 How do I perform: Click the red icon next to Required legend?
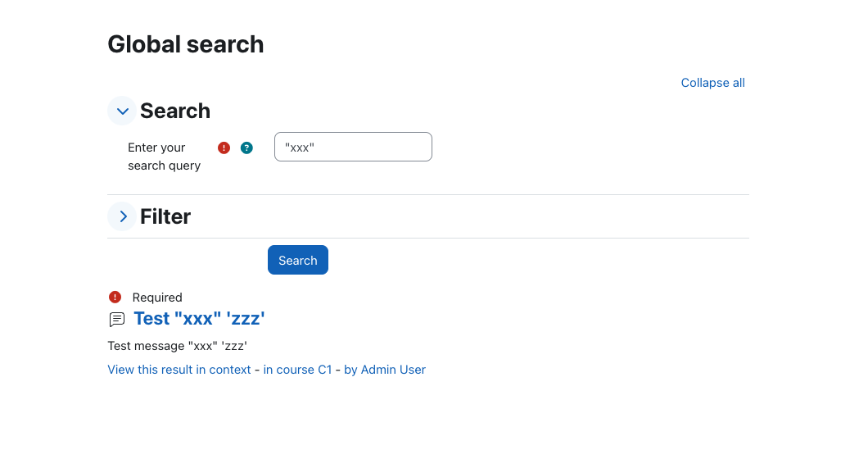(115, 297)
